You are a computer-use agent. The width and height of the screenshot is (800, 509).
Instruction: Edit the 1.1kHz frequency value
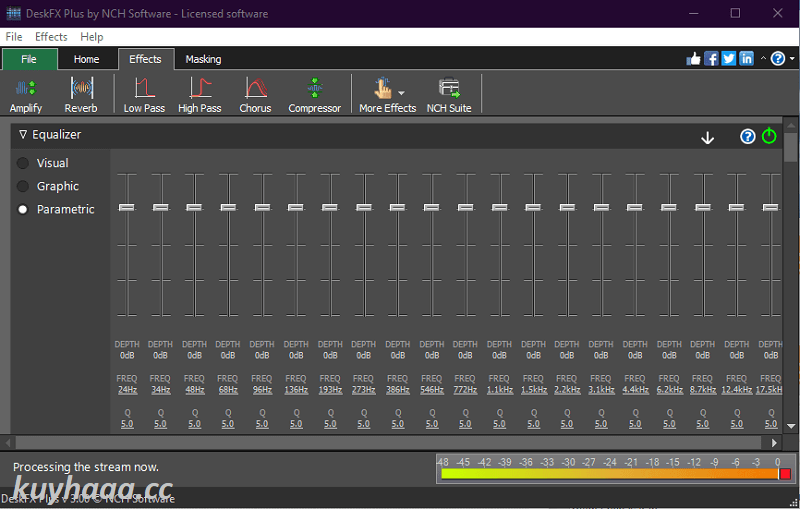tap(499, 390)
